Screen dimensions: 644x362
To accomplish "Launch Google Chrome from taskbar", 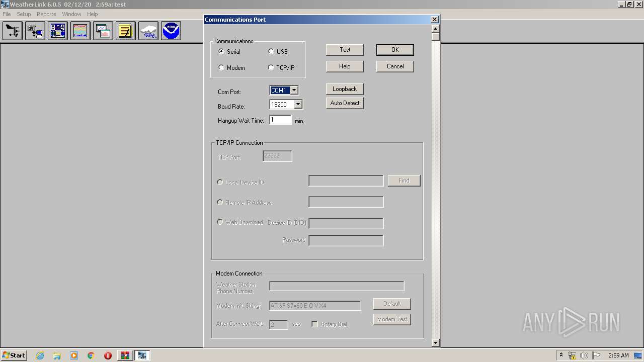I will point(91,355).
